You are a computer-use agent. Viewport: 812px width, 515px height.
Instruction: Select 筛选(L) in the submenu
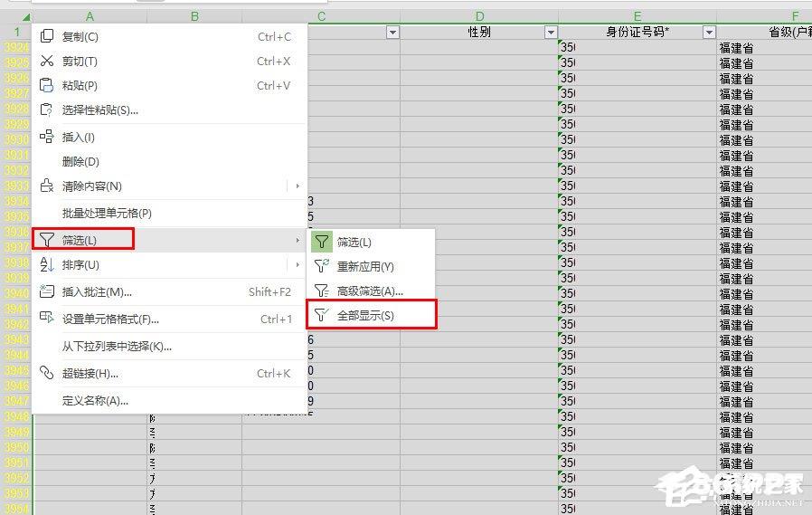[372, 242]
